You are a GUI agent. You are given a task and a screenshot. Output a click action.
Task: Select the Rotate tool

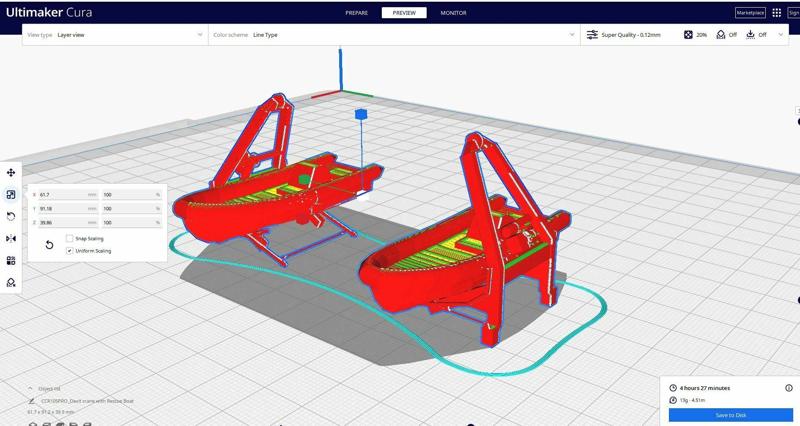point(11,216)
